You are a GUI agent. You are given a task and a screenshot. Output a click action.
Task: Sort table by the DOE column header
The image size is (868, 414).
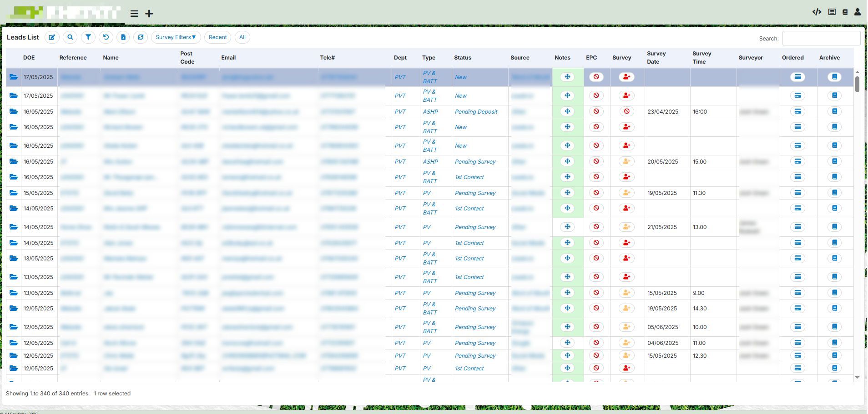(x=29, y=58)
